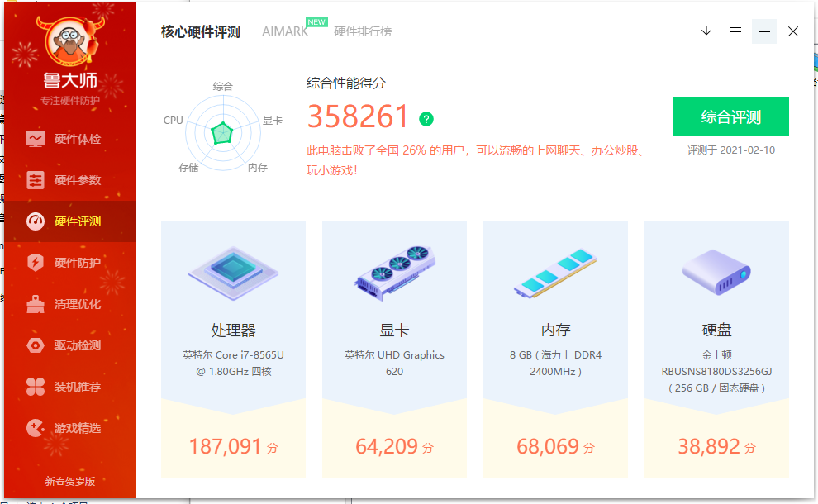Click the 显卡 card title
The height and width of the screenshot is (504, 818).
pyautogui.click(x=394, y=330)
